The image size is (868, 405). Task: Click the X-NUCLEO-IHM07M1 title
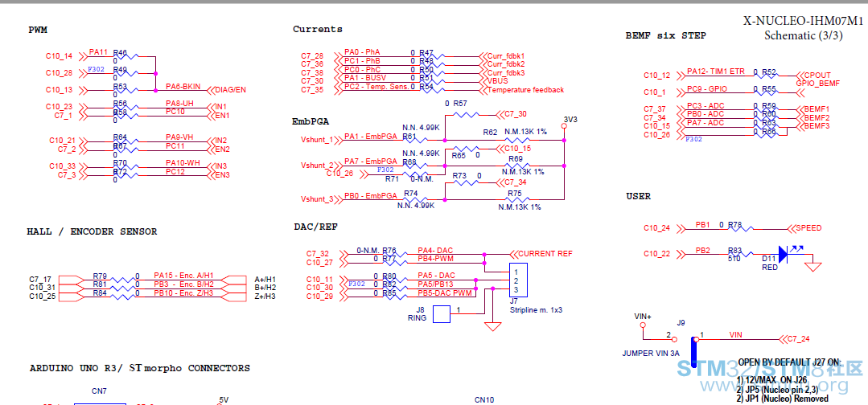point(803,22)
